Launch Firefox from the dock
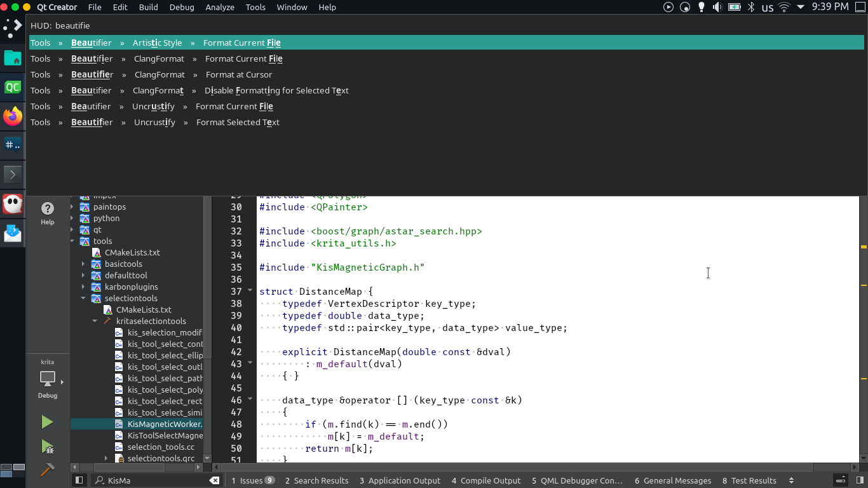The width and height of the screenshot is (868, 488). tap(13, 116)
